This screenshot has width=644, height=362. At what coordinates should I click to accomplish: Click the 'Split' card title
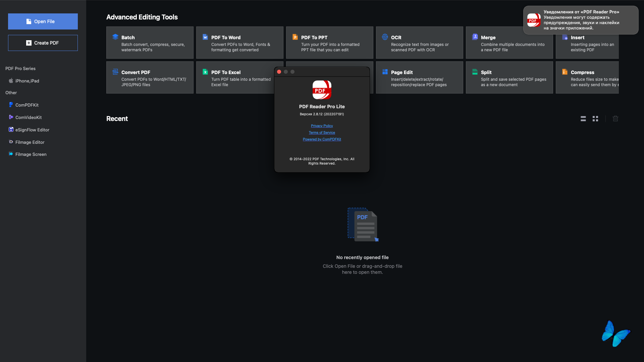point(486,72)
